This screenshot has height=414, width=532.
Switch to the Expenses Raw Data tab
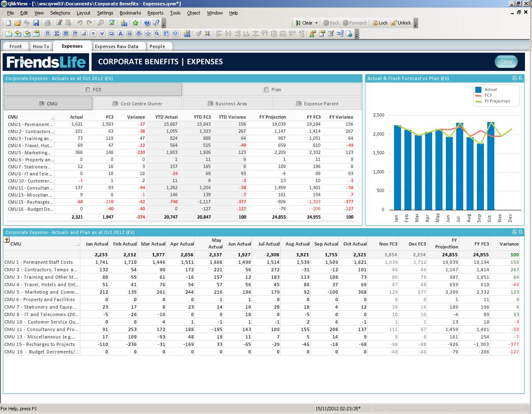[x=116, y=46]
